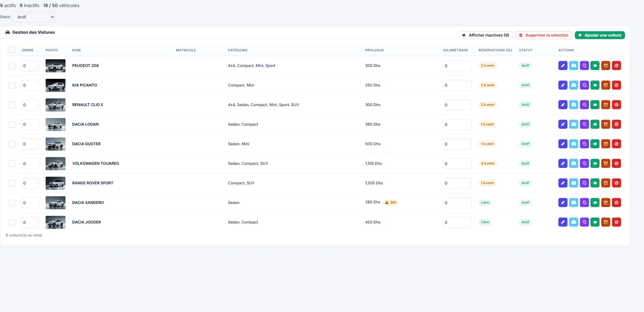Select the PEUGEOT 208 row checkbox
Image resolution: width=644 pixels, height=312 pixels.
pos(12,66)
